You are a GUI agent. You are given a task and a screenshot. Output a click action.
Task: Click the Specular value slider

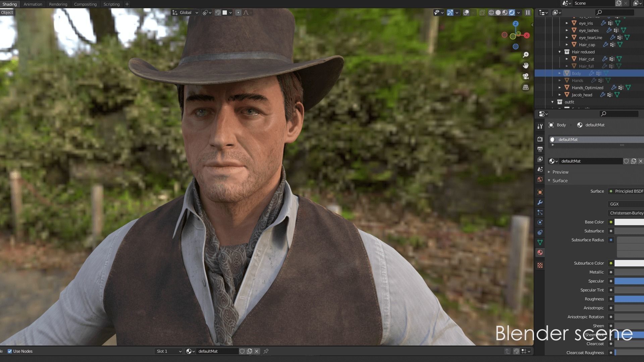coord(629,281)
